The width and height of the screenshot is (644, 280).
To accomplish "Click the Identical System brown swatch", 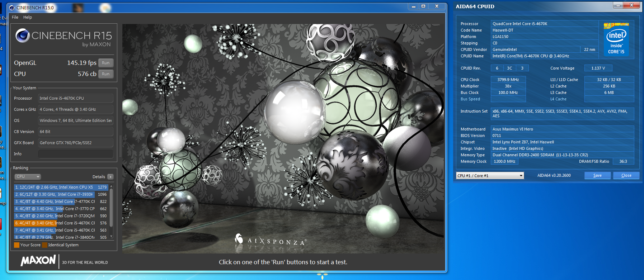I will coord(44,245).
